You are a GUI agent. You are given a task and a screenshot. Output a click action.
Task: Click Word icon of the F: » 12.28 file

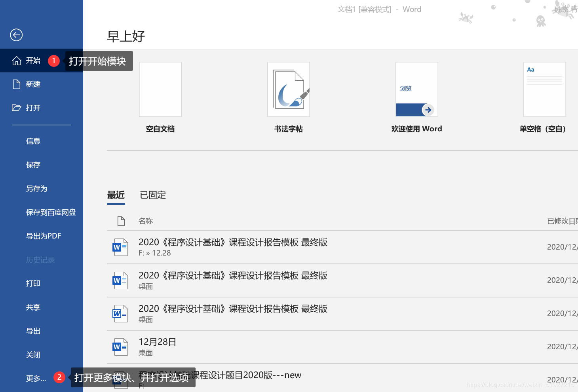click(x=120, y=247)
